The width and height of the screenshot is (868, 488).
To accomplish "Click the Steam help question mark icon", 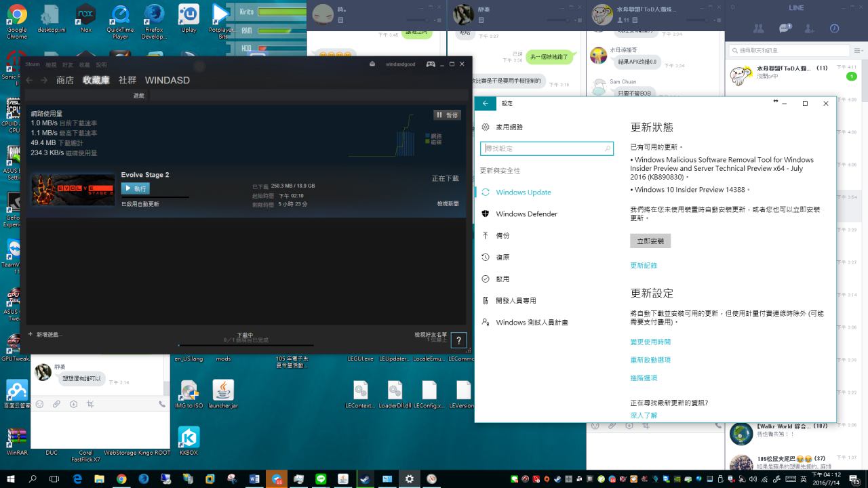I will point(459,341).
